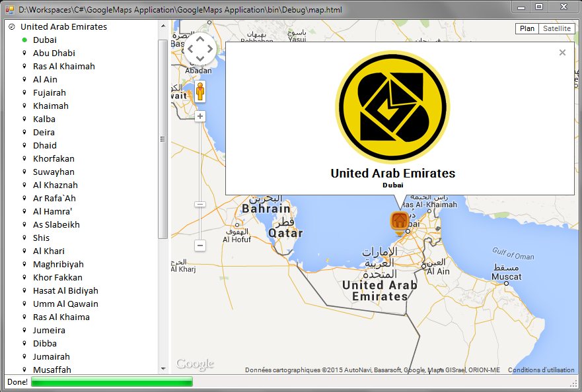Click the pin icon beside Jumeira
Viewport: 582px width, 392px height.
[x=24, y=331]
